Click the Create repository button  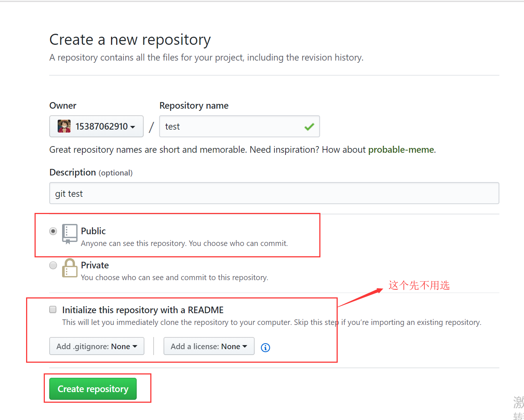[93, 389]
